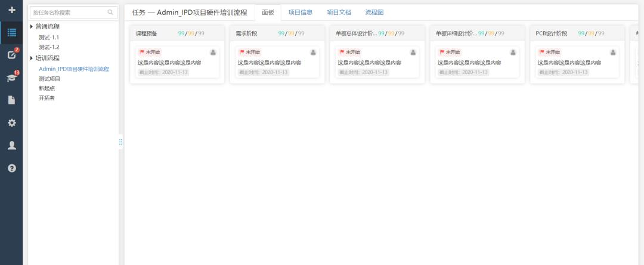Click assignee icon on 课程预备 card
Image resolution: width=644 pixels, height=265 pixels.
coord(213,52)
